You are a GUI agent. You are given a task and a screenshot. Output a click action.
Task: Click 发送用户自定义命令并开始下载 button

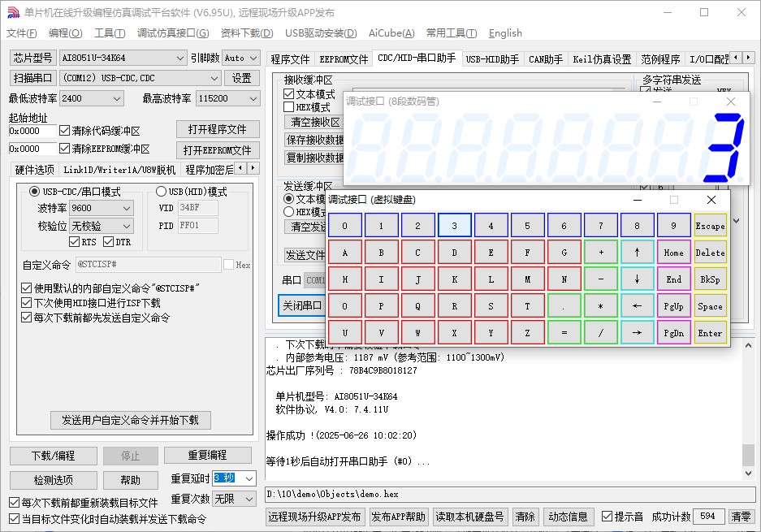pyautogui.click(x=130, y=421)
